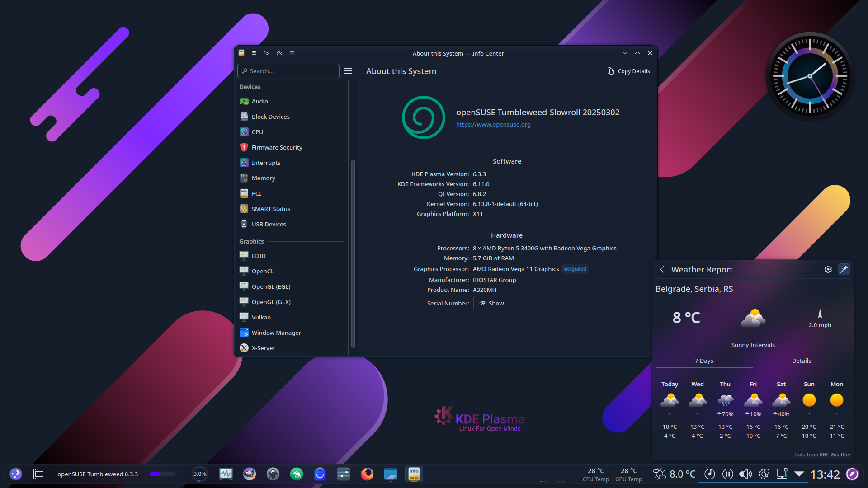Click the purple activity progress bar in taskbar
868x488 pixels.
click(x=162, y=474)
